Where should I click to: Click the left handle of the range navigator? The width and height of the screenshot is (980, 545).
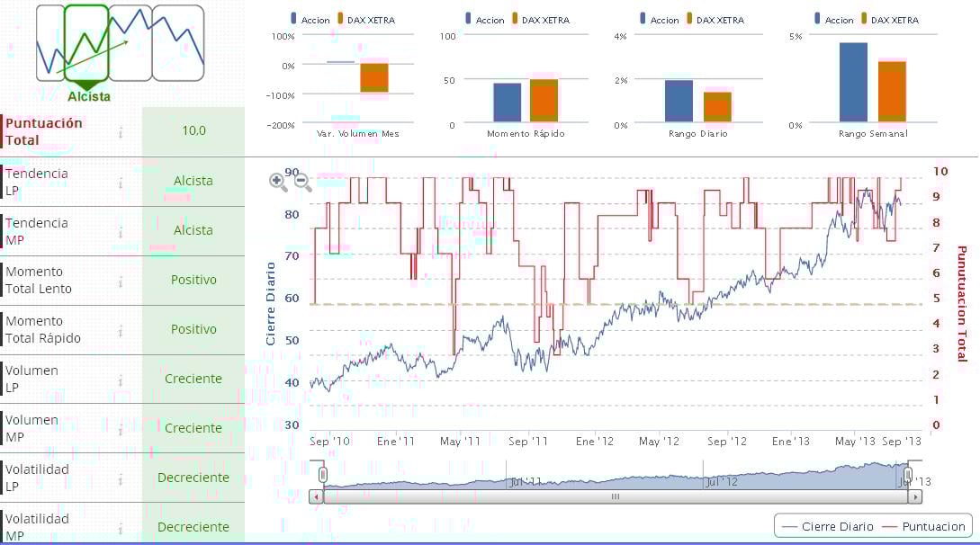pos(322,475)
